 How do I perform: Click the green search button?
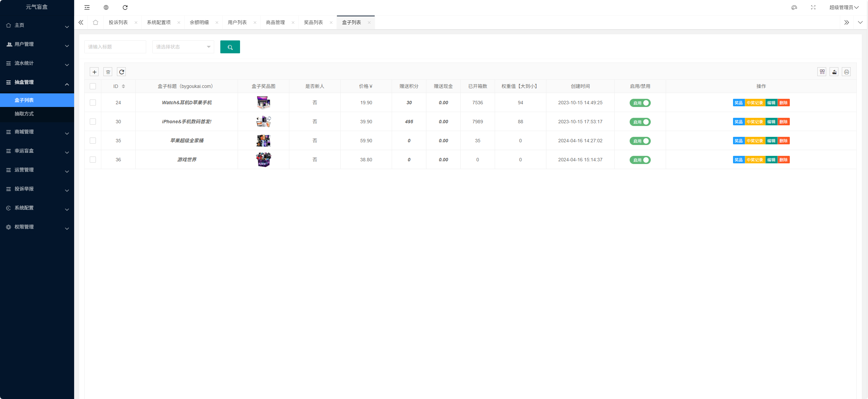tap(230, 47)
